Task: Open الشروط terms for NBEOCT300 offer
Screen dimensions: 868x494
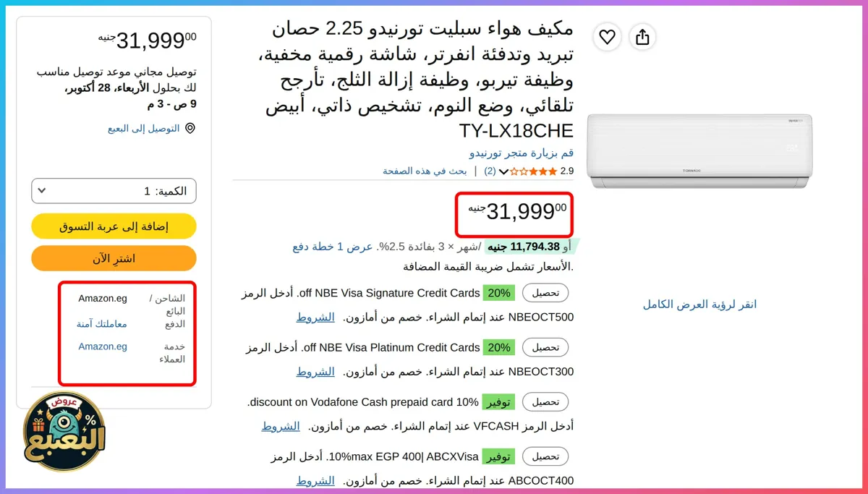Action: 315,372
